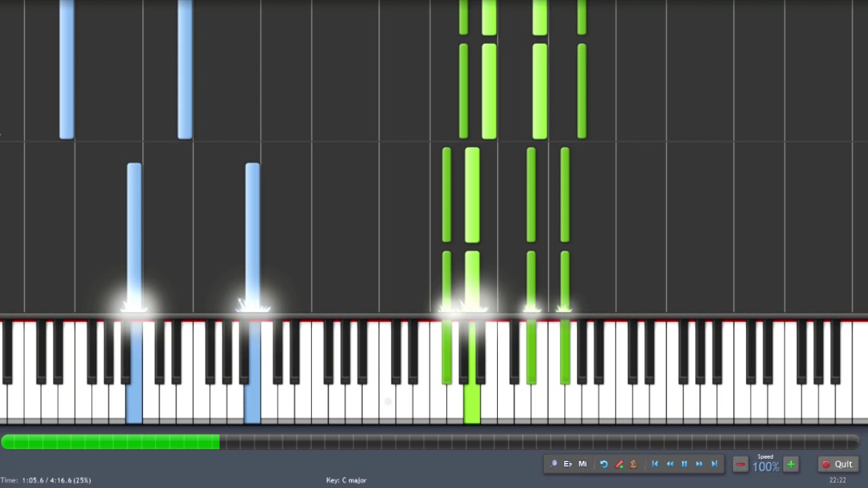868x488 pixels.
Task: Toggle the metronome icon
Action: tap(633, 464)
